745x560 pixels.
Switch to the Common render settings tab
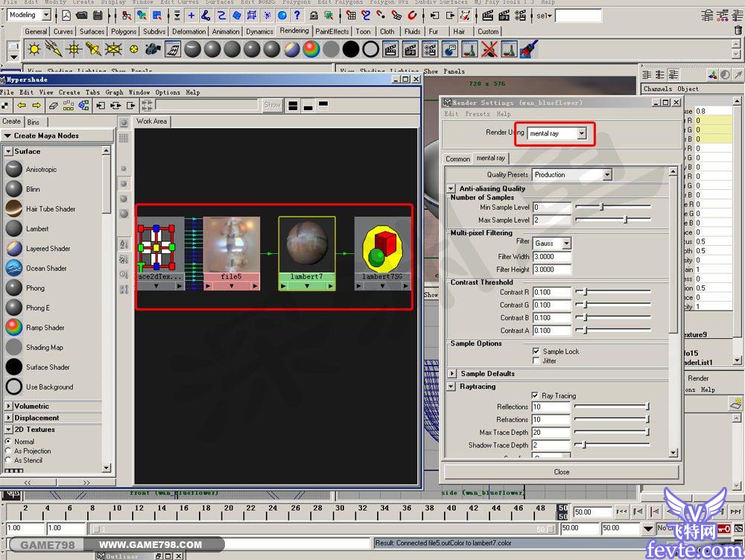click(x=457, y=159)
